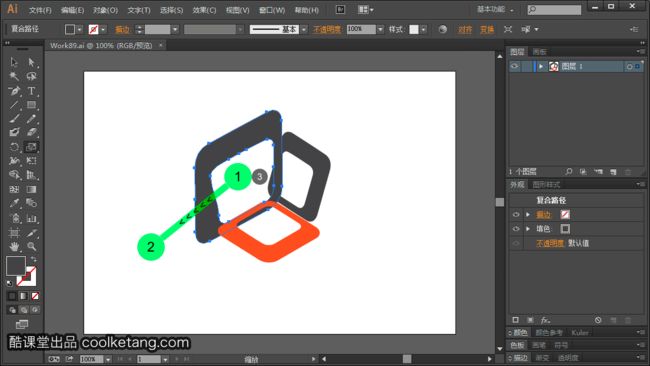Select the Rectangle tool

click(x=31, y=105)
